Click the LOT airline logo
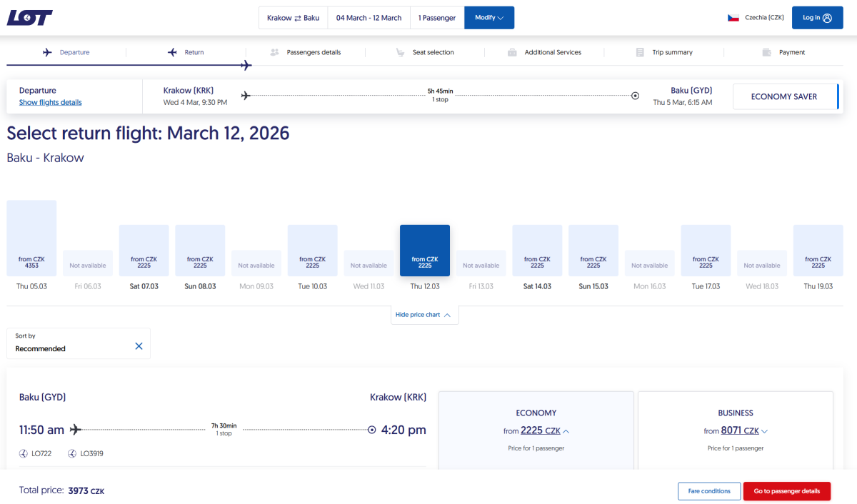The height and width of the screenshot is (504, 857). [29, 18]
